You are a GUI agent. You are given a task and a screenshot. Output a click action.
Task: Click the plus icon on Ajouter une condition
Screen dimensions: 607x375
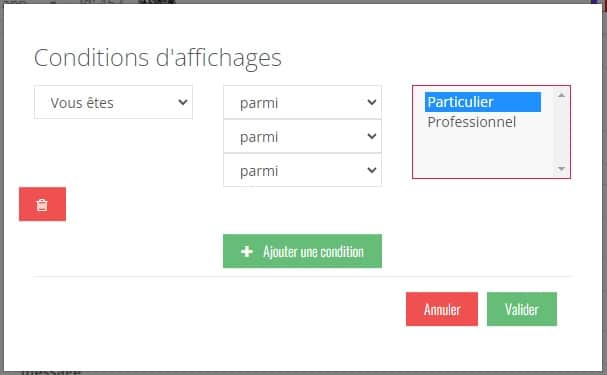[x=247, y=252]
